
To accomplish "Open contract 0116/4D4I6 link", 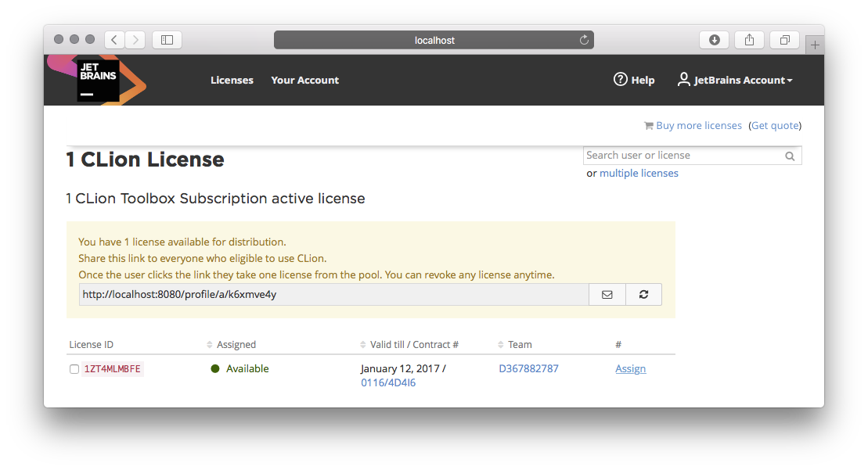I will (387, 383).
